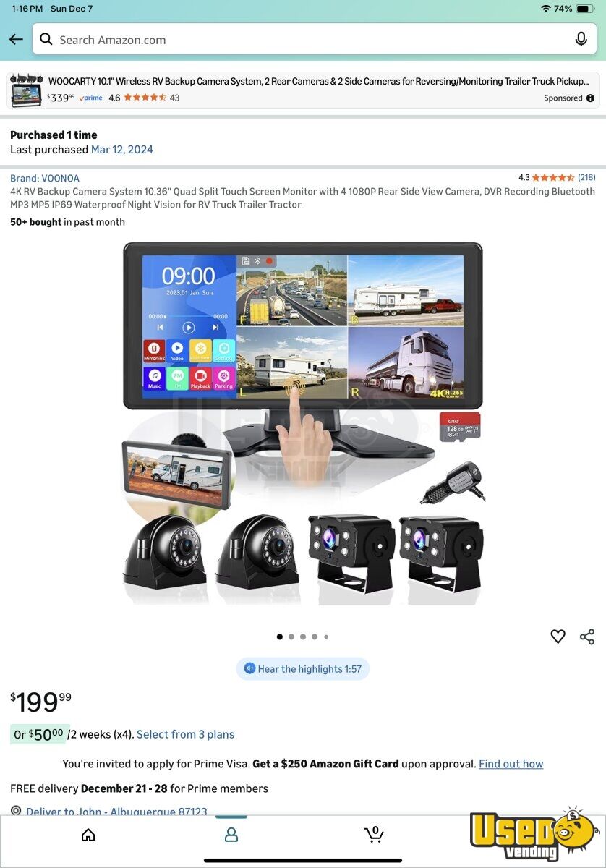Open the Brand: VOONOA link
The image size is (606, 868).
[45, 179]
